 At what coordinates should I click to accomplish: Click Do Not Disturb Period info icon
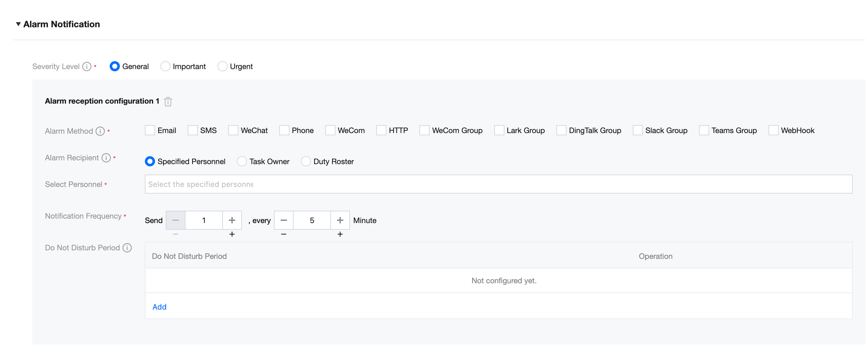[x=127, y=248]
